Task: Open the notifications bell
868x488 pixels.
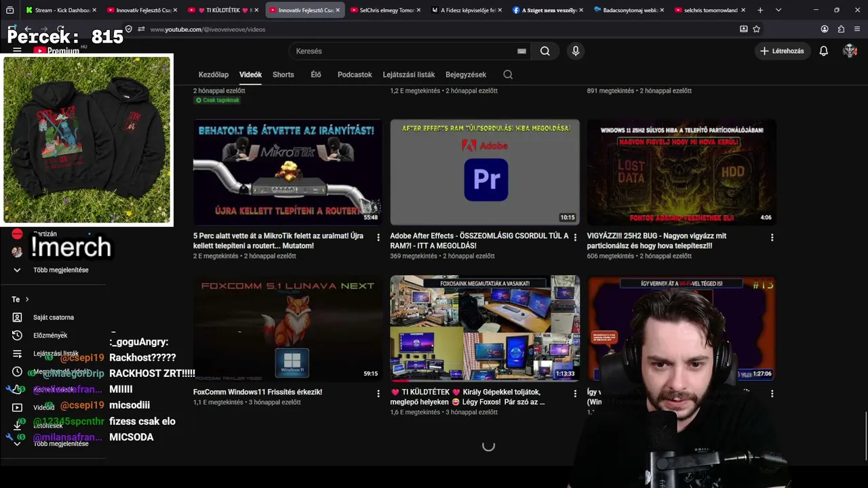Action: pyautogui.click(x=823, y=51)
